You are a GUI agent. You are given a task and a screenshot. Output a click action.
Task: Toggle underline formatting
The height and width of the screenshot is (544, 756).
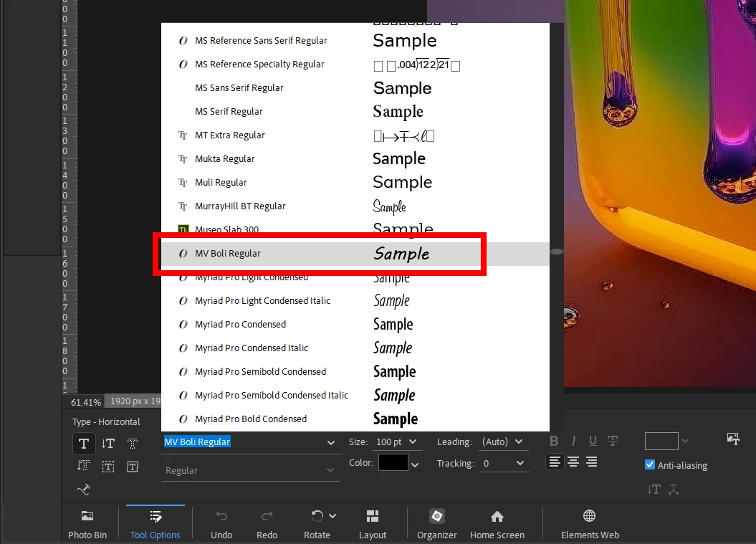[593, 441]
